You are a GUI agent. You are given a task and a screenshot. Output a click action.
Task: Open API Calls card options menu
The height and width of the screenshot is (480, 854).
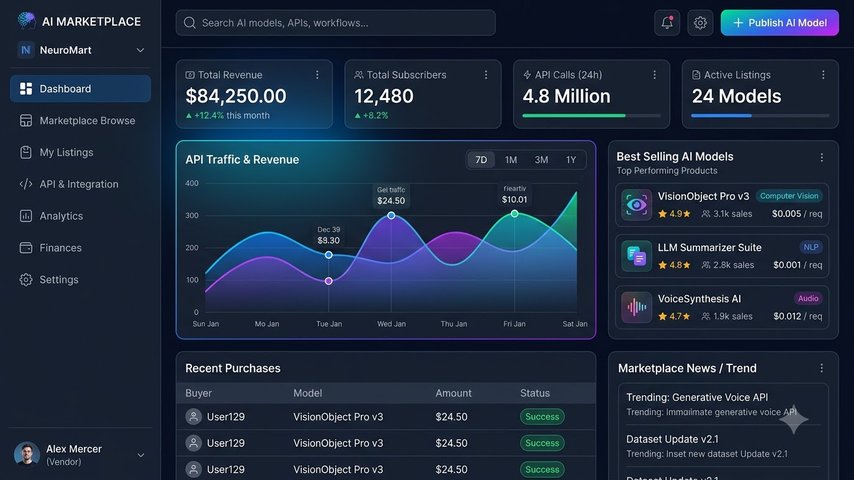(654, 75)
